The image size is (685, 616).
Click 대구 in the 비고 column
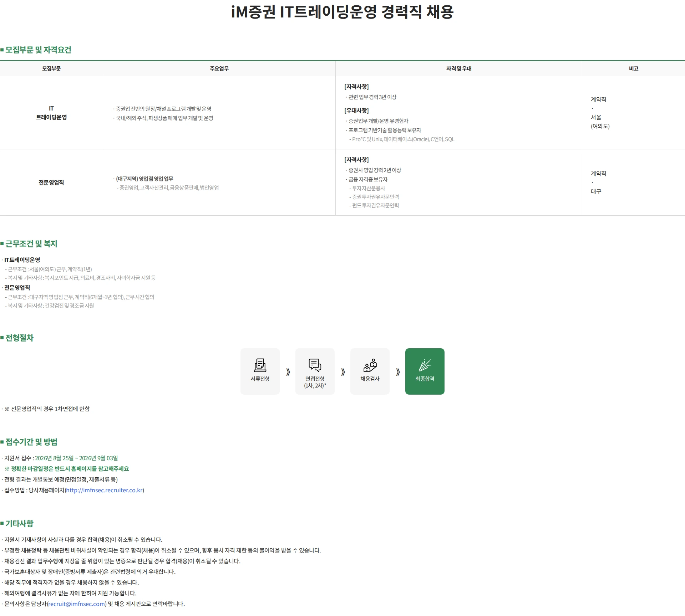(x=596, y=191)
